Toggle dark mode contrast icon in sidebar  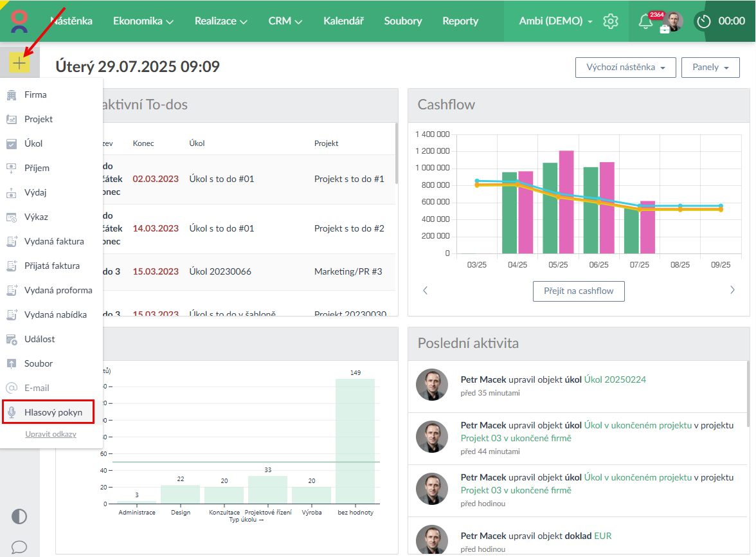tap(19, 516)
